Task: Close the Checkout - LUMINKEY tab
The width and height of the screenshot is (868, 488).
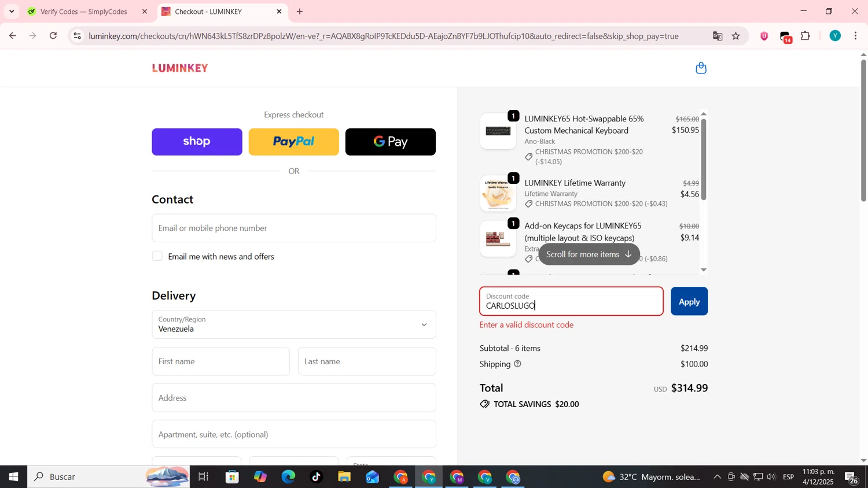Action: pos(279,12)
